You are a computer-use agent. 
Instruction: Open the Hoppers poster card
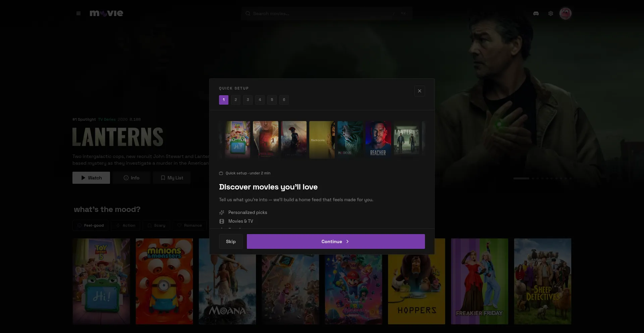pos(417,289)
